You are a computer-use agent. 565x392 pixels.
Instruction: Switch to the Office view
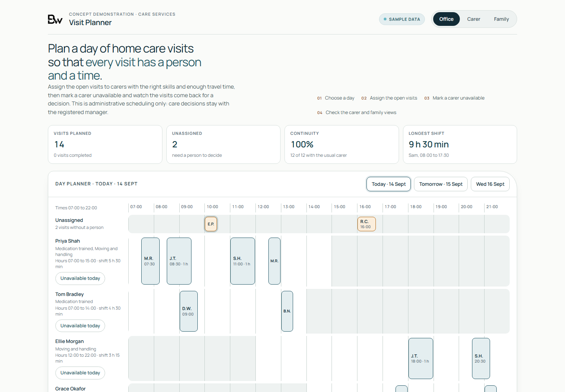coord(447,19)
